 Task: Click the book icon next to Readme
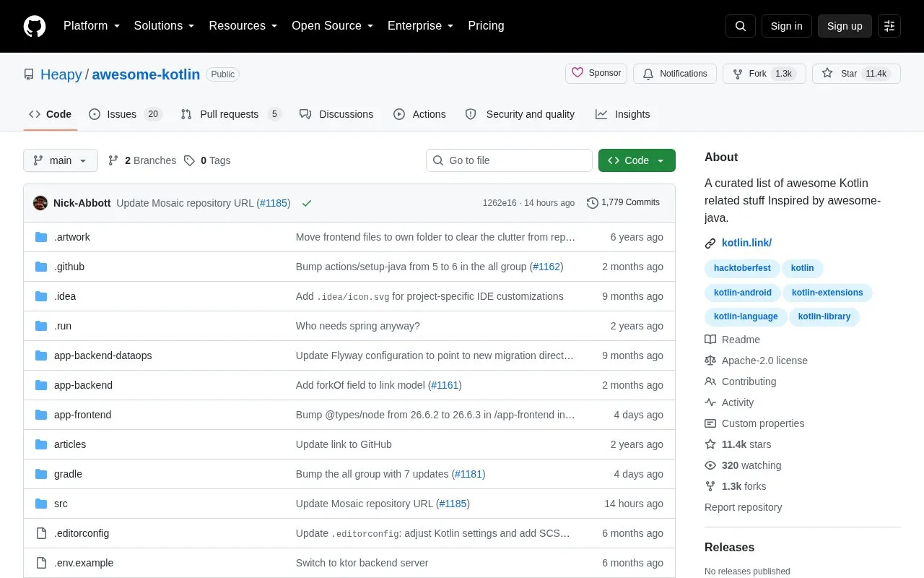click(710, 340)
